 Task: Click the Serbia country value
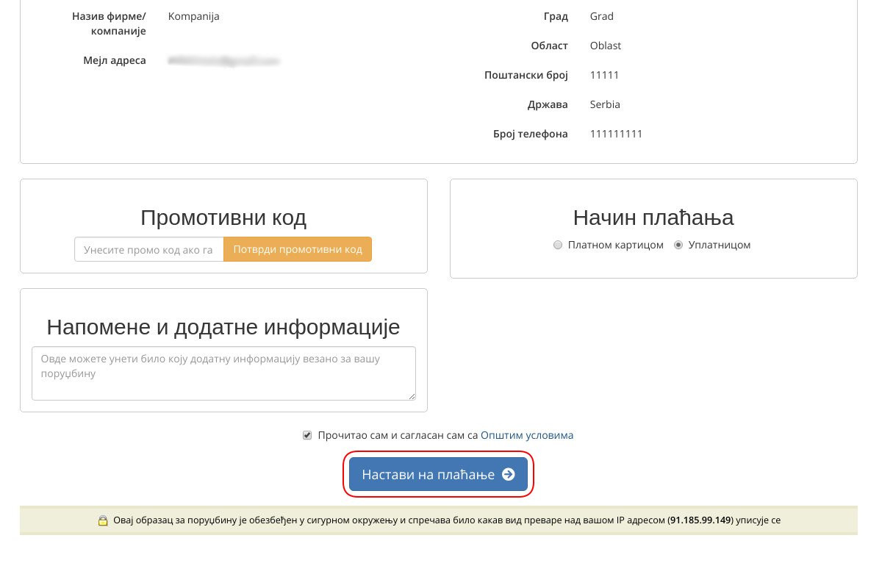tap(605, 104)
